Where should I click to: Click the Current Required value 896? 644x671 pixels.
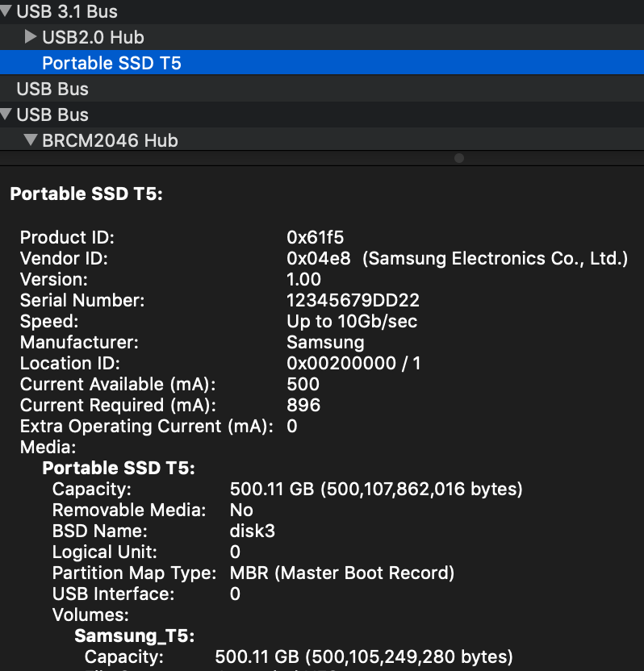(x=303, y=406)
